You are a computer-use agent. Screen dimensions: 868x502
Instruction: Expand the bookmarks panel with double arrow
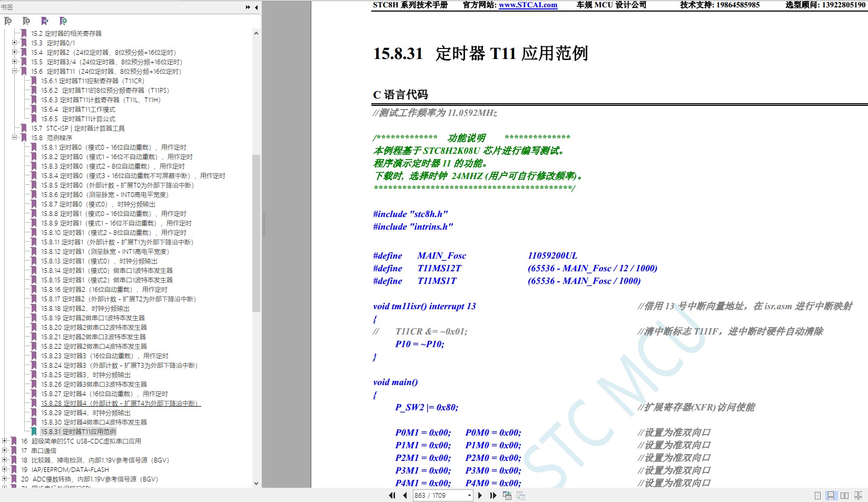248,7
